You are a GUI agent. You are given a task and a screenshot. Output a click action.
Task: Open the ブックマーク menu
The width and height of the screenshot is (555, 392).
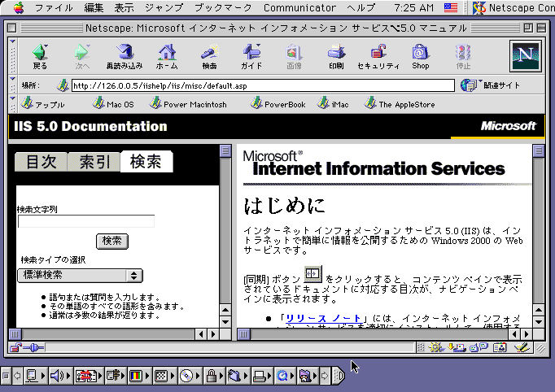tap(223, 7)
